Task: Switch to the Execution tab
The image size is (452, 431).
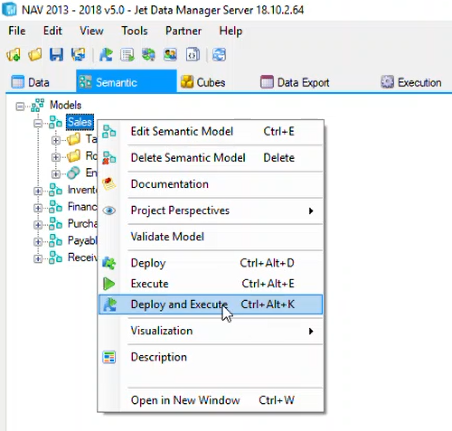Action: coord(411,82)
